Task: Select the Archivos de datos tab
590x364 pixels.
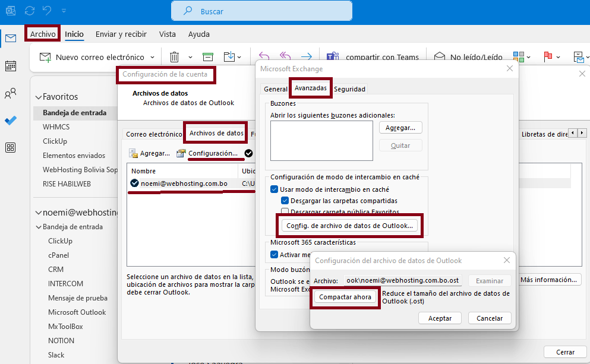Action: pyautogui.click(x=216, y=133)
